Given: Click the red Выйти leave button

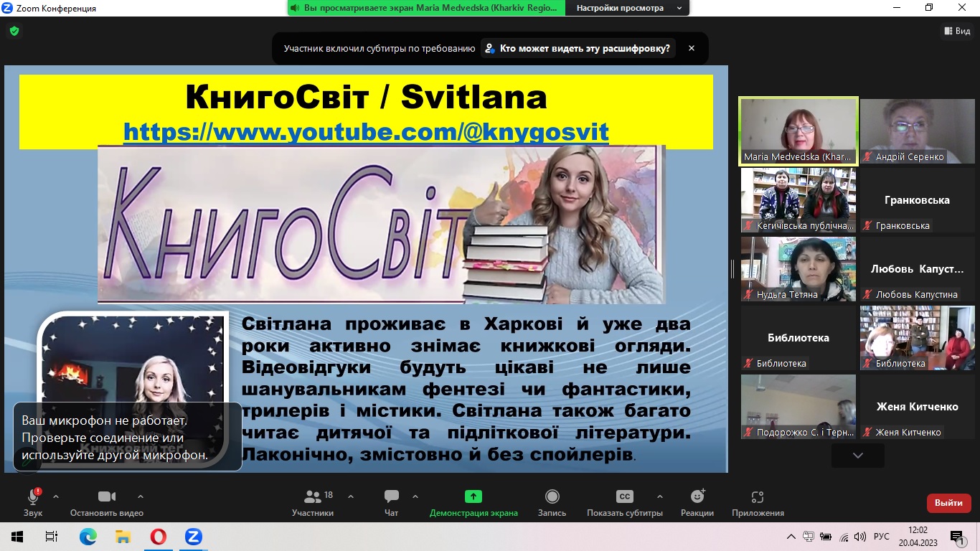Looking at the screenshot, I should [x=948, y=503].
